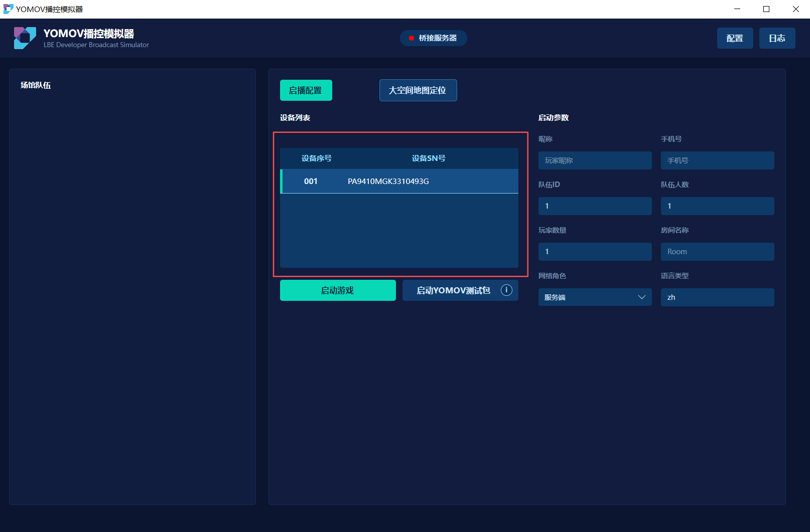
Task: Open the 日志 log button
Action: 777,38
